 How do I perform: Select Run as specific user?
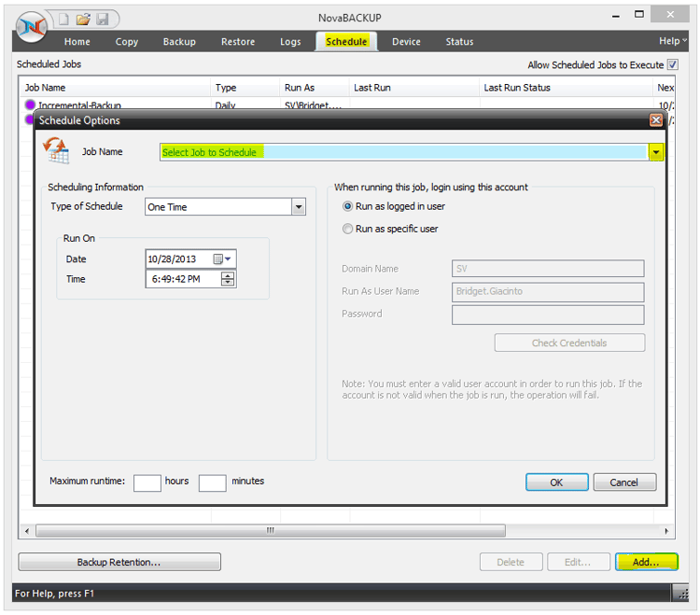347,229
